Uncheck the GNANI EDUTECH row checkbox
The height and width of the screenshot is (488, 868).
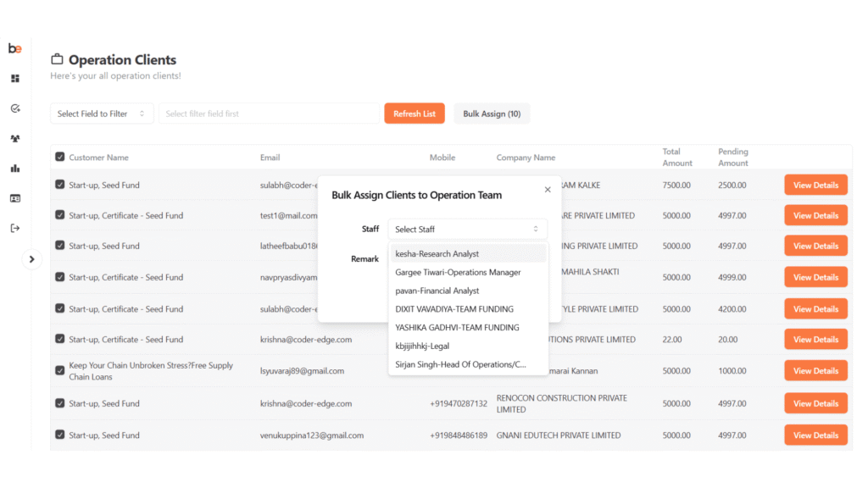tap(59, 435)
